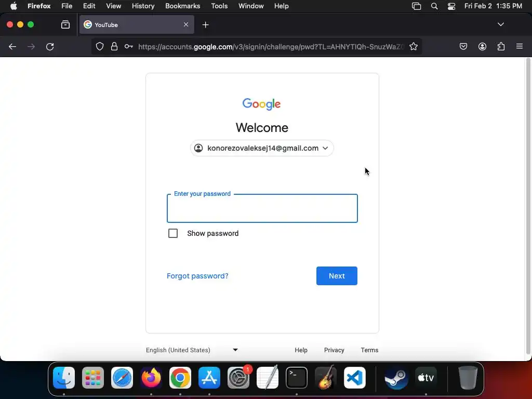Open the Help menu in menu bar
This screenshot has width=532, height=399.
[281, 6]
